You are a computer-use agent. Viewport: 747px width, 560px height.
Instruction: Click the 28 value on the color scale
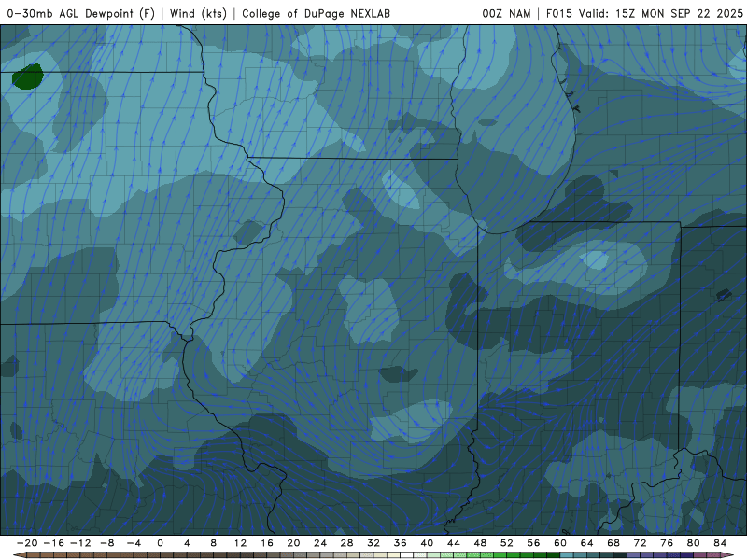(346, 543)
